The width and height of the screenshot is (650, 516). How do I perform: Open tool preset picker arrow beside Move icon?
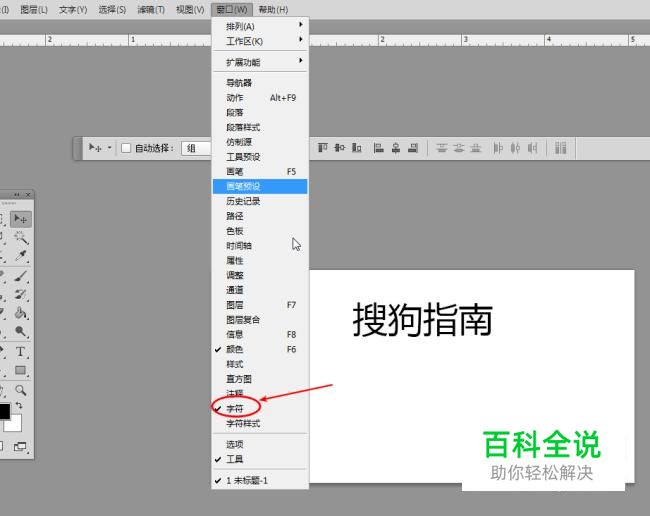click(x=109, y=148)
